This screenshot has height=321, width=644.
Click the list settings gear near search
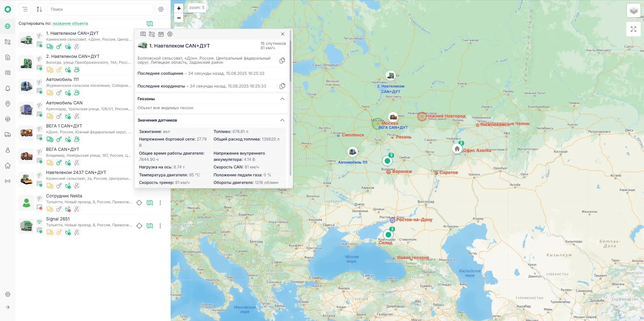(161, 9)
